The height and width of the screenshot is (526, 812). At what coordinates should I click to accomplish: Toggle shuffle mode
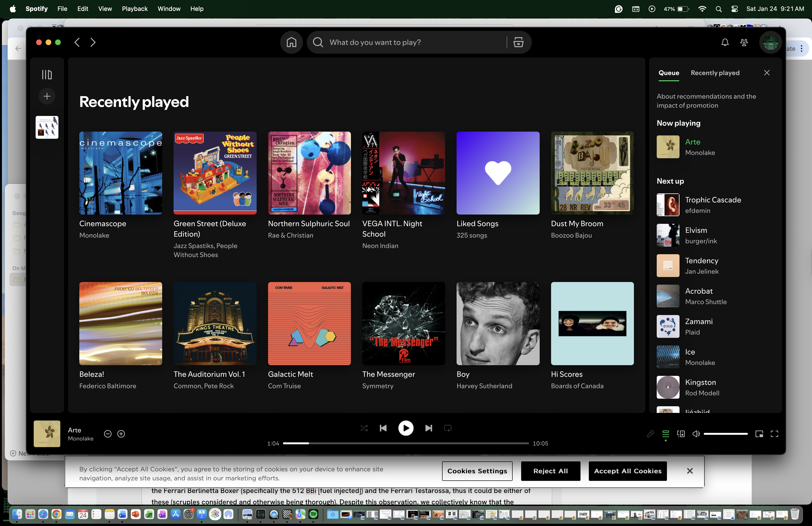point(364,428)
